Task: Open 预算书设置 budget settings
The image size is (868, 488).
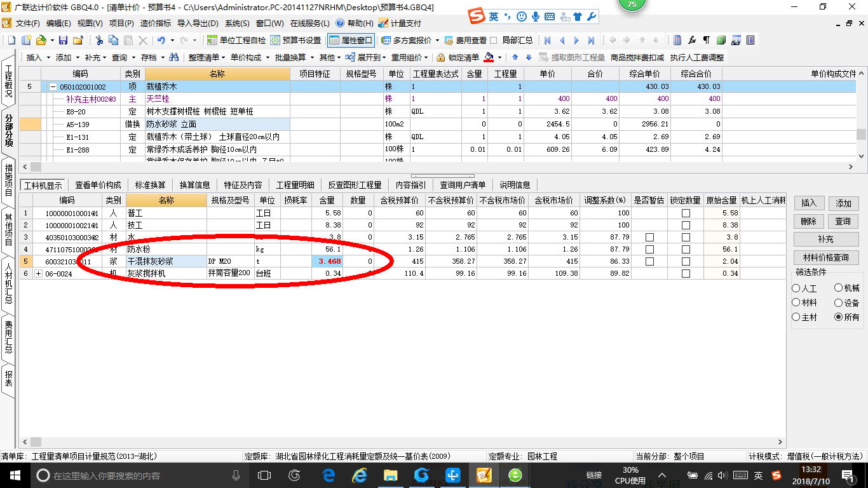Action: click(296, 40)
